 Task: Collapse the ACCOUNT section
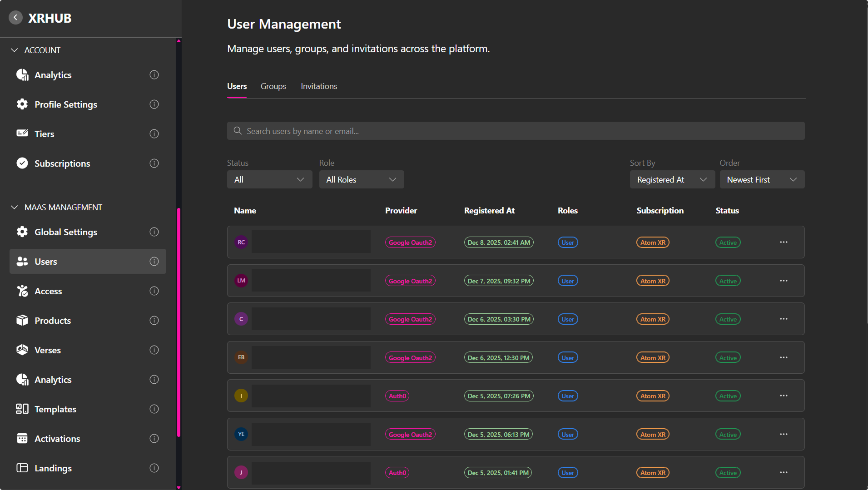[15, 50]
